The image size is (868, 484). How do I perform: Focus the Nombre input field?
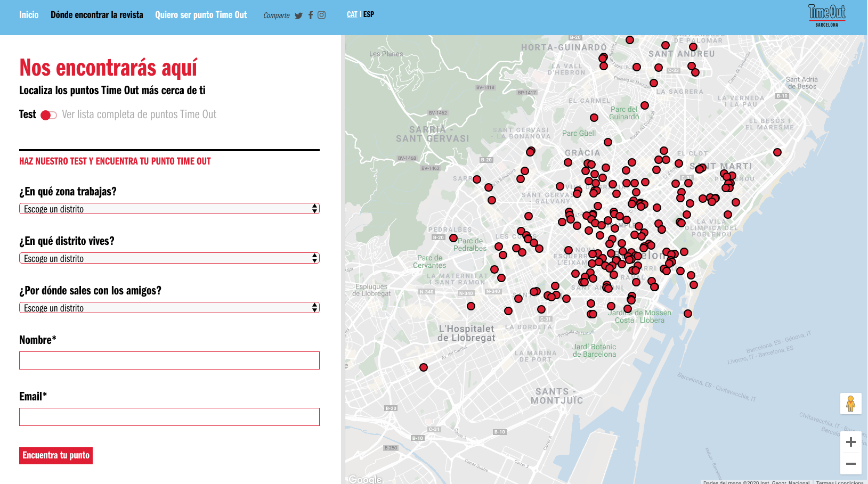(169, 360)
